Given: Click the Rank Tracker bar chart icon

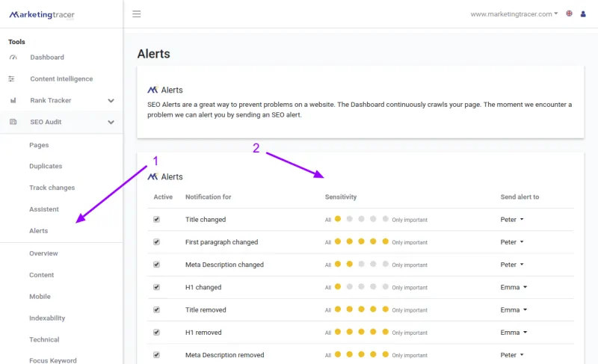Looking at the screenshot, I should pyautogui.click(x=13, y=100).
